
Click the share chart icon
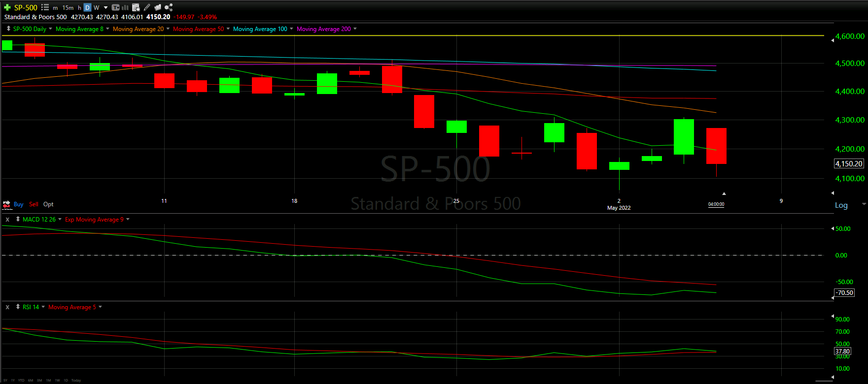(x=169, y=7)
